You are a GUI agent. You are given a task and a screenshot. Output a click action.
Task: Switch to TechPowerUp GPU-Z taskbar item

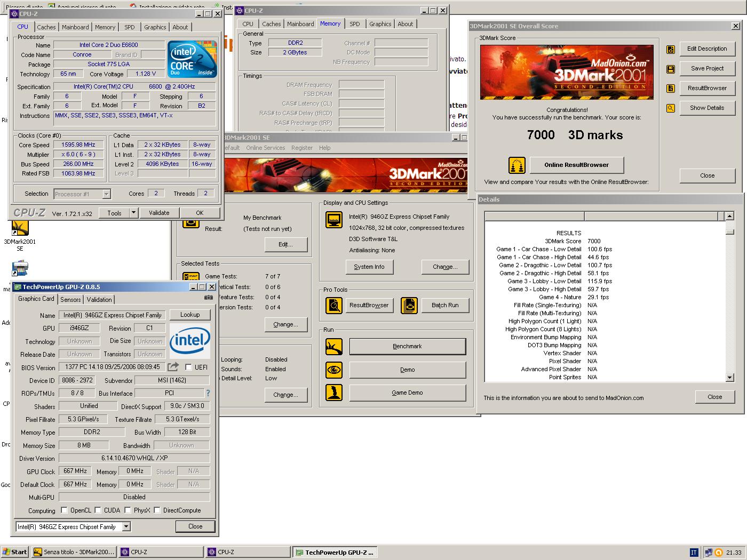pyautogui.click(x=335, y=553)
